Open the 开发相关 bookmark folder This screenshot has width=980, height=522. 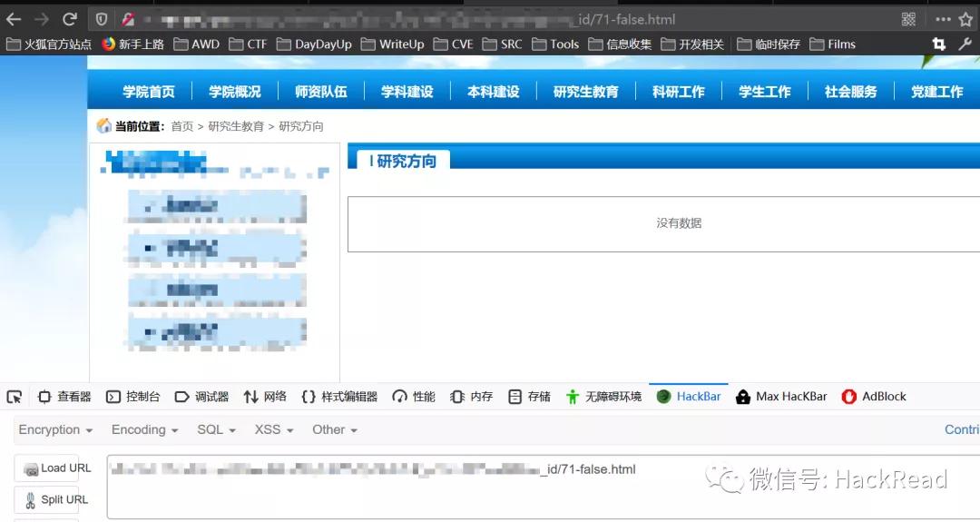692,44
